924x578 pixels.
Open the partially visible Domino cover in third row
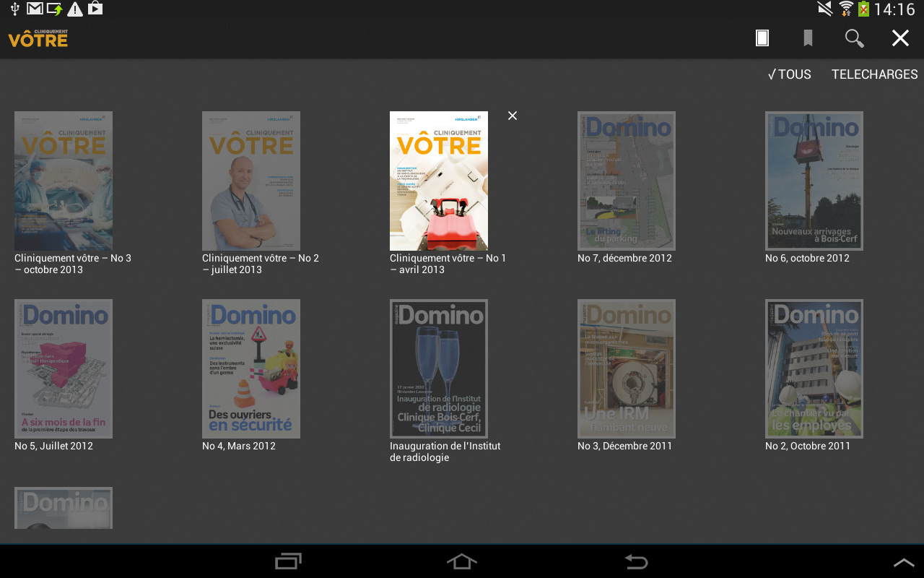[64, 508]
